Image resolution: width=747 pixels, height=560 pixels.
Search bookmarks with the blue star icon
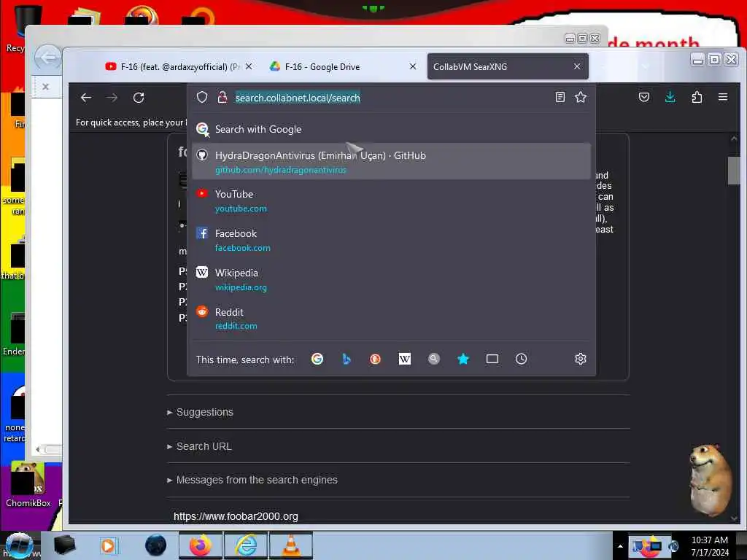tap(463, 359)
